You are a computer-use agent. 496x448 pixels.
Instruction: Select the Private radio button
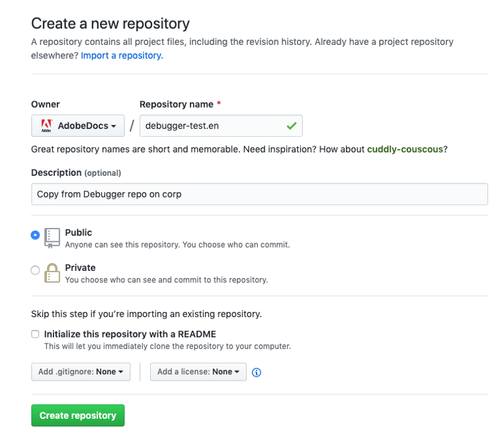[x=35, y=270]
